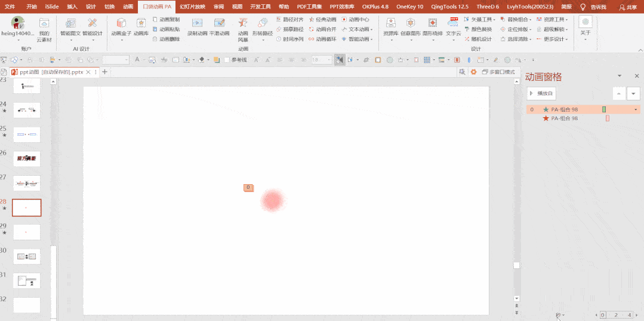The width and height of the screenshot is (644, 321).
Task: Open the 文字云 word cloud tool
Action: click(453, 26)
